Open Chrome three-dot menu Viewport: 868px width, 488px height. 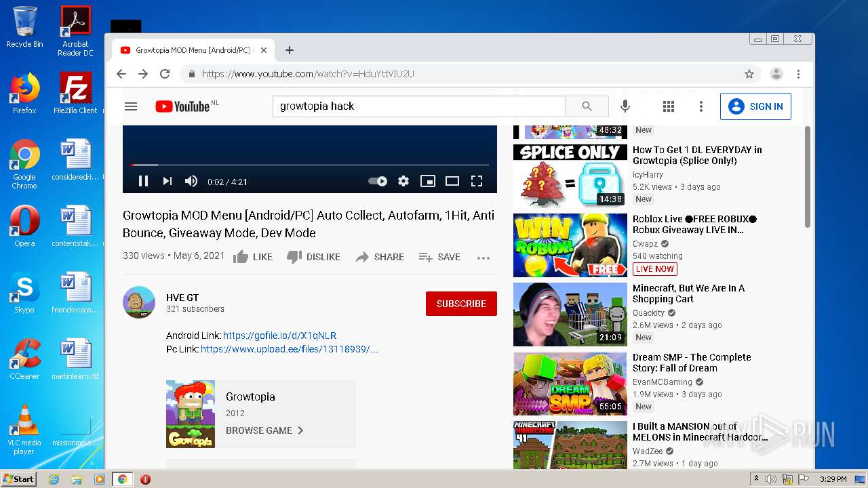point(798,74)
